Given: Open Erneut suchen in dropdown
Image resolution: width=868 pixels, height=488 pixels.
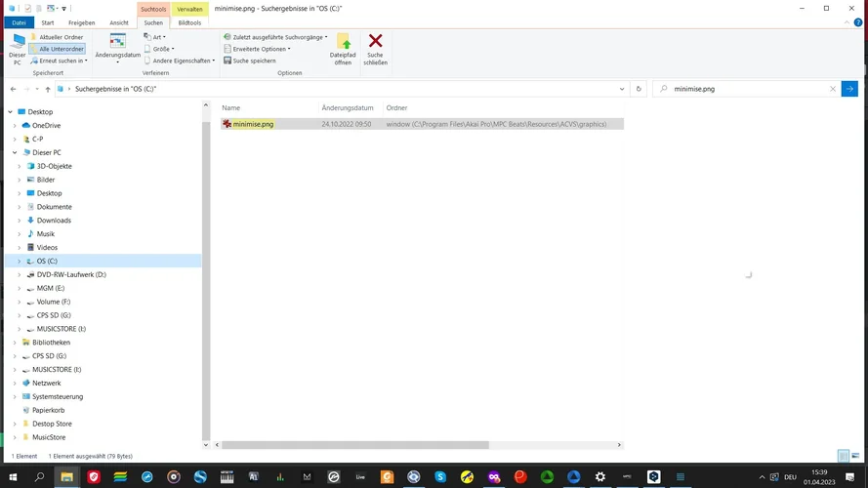Looking at the screenshot, I should pyautogui.click(x=60, y=61).
